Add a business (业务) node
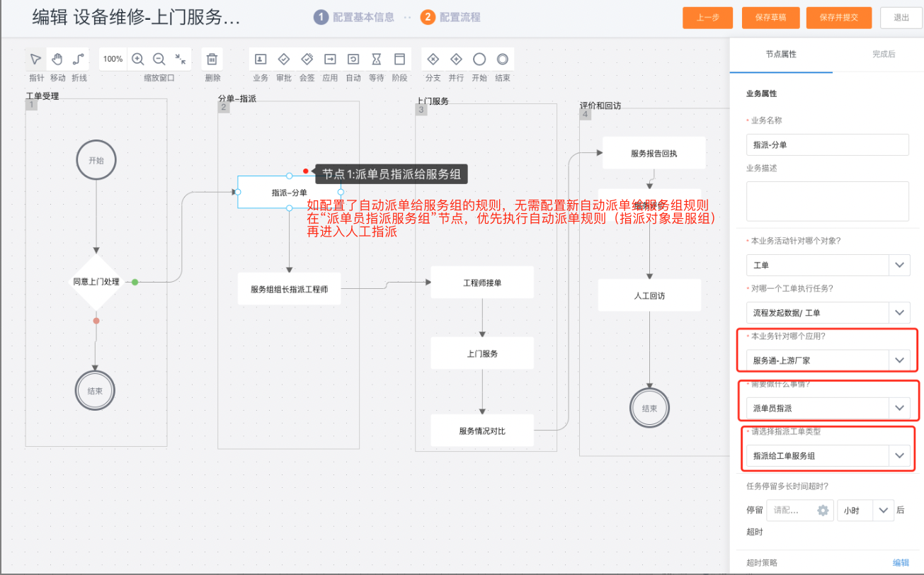This screenshot has height=575, width=924. [261, 59]
